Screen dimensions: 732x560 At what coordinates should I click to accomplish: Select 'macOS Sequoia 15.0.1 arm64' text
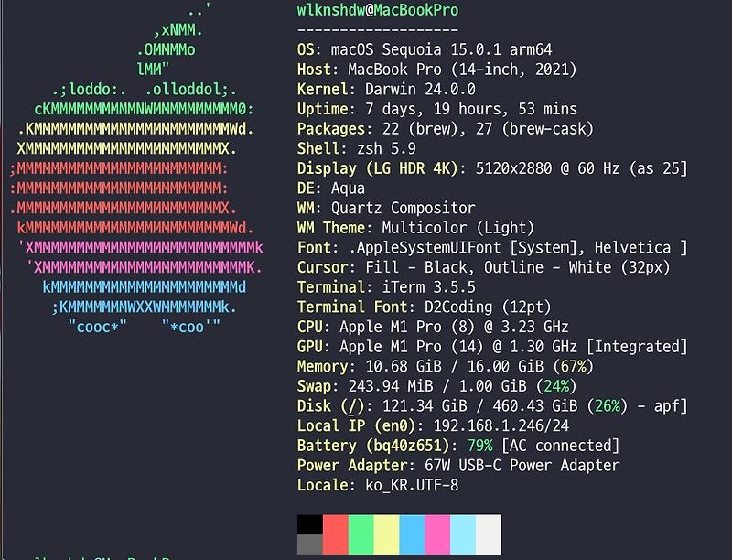[x=442, y=49]
